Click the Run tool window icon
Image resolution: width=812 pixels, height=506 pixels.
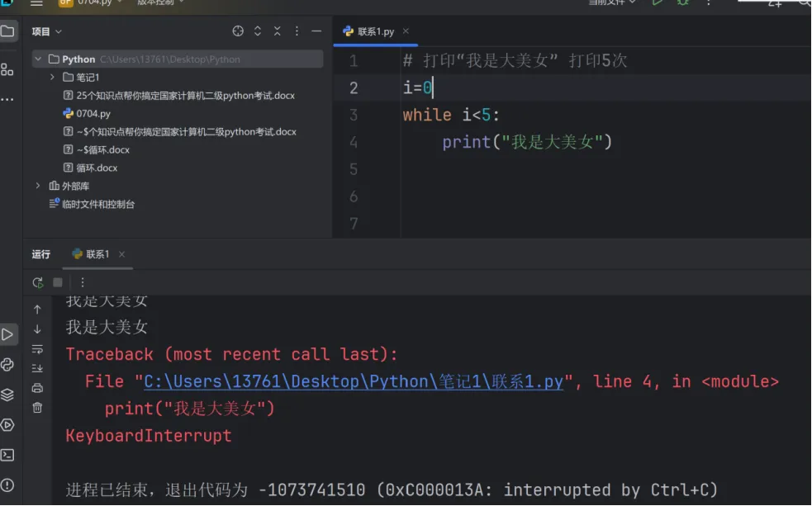(x=7, y=334)
